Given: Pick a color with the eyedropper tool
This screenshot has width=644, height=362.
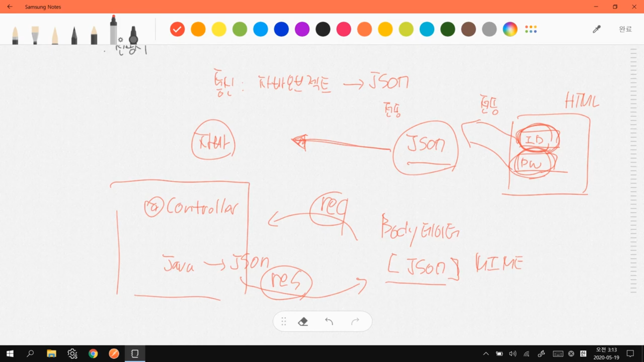Looking at the screenshot, I should click(x=596, y=29).
